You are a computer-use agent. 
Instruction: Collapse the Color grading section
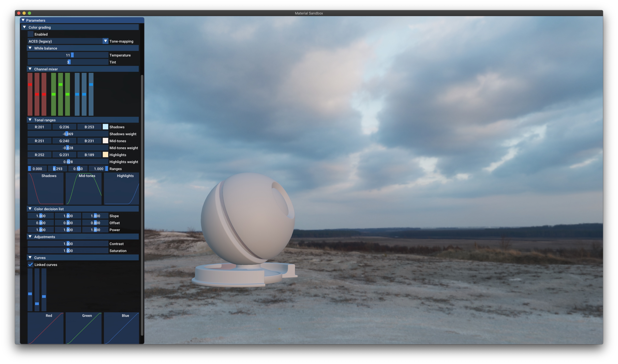(x=25, y=27)
